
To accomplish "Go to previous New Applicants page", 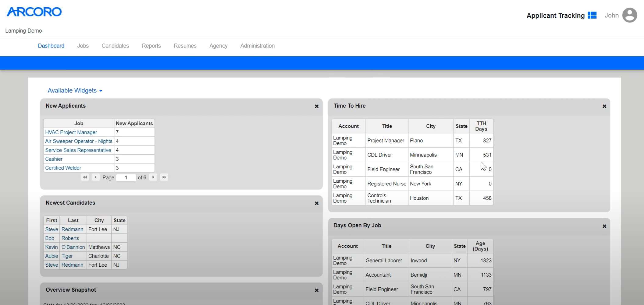I will [96, 177].
